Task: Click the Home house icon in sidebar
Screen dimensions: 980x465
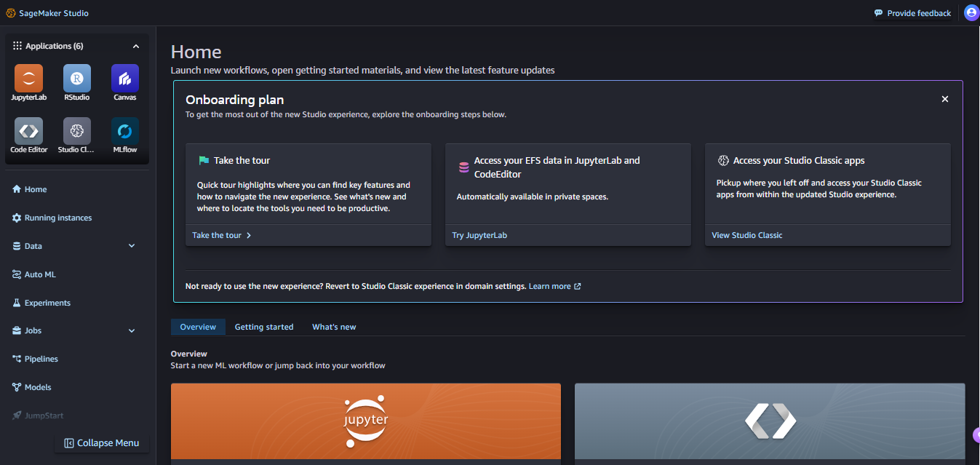Action: click(x=17, y=189)
